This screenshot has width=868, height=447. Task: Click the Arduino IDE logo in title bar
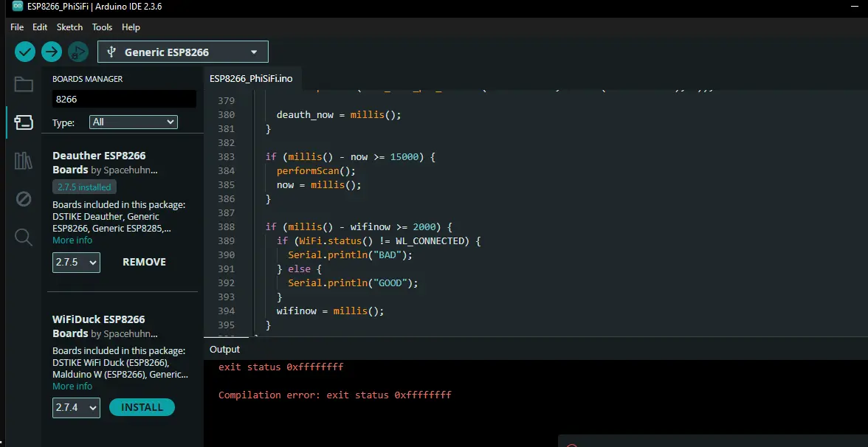[18, 7]
